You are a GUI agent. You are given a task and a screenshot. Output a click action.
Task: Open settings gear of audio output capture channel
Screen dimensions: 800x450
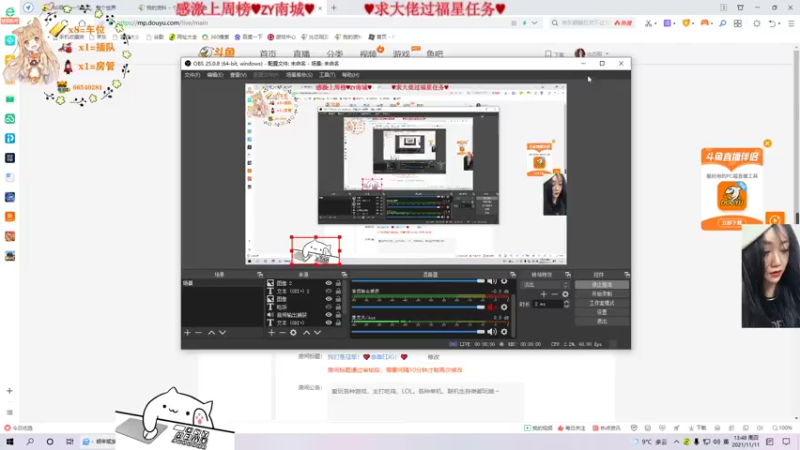[504, 307]
